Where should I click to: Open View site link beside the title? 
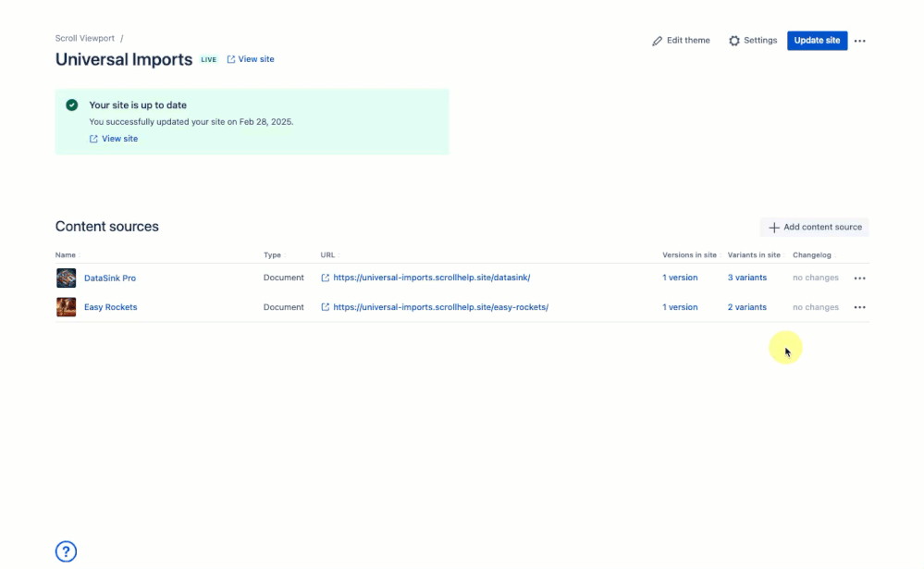(x=251, y=59)
